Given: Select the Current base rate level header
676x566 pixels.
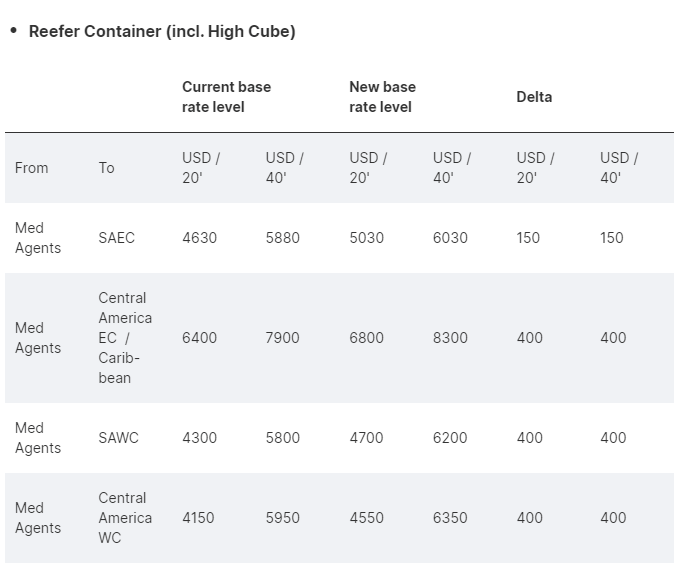Looking at the screenshot, I should pyautogui.click(x=226, y=97).
